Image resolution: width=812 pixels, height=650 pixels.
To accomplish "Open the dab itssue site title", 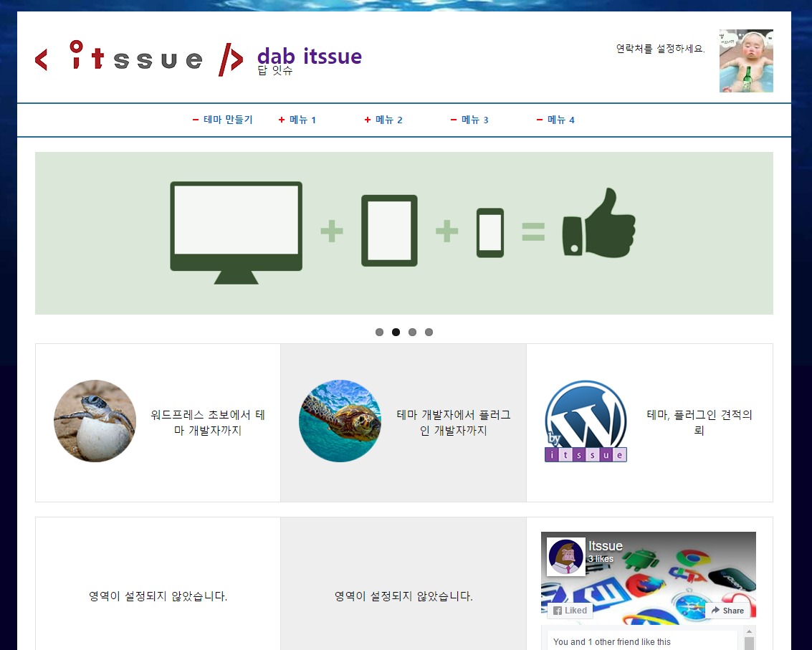I will pos(309,56).
